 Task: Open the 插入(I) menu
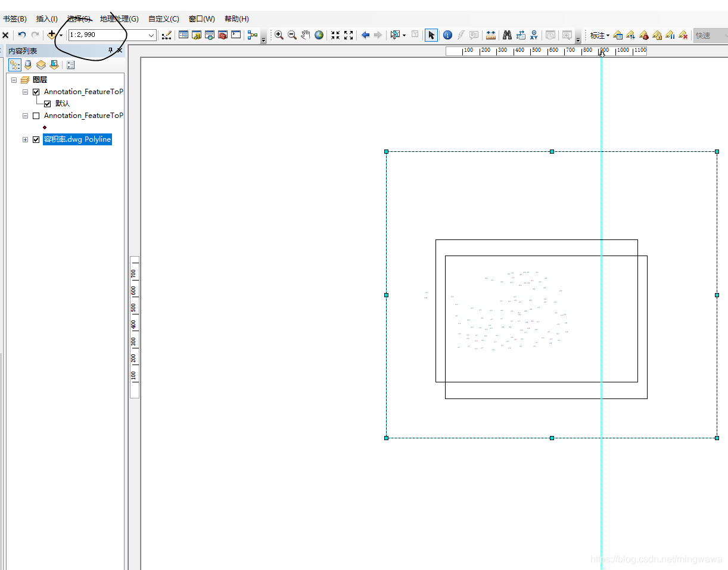click(47, 19)
